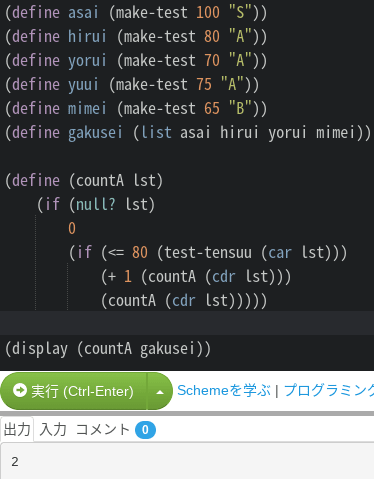Switch to the 出力 tab

coord(17,429)
